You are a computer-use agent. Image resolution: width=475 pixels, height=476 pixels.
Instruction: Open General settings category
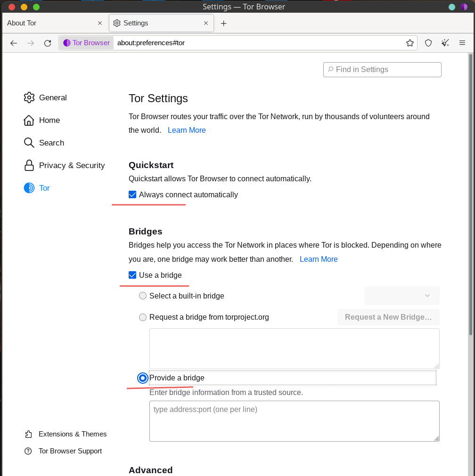click(53, 97)
